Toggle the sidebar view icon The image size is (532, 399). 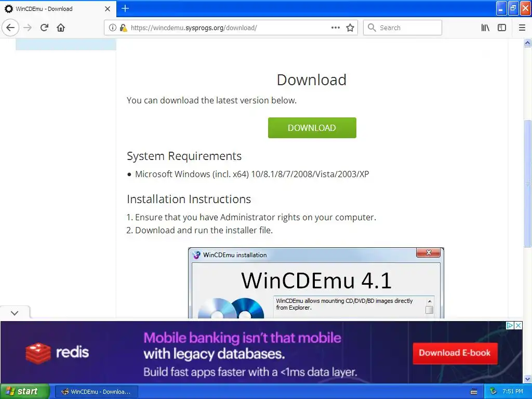click(502, 28)
